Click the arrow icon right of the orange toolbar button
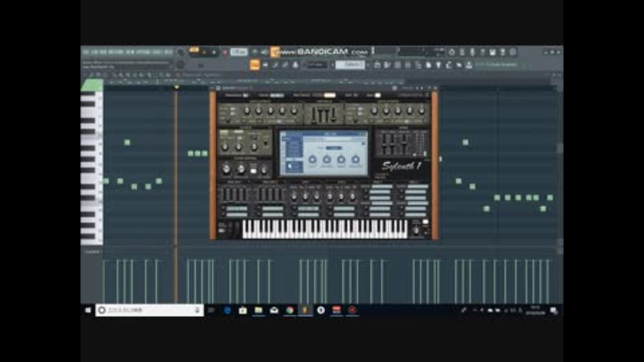644x362 pixels. click(x=266, y=65)
